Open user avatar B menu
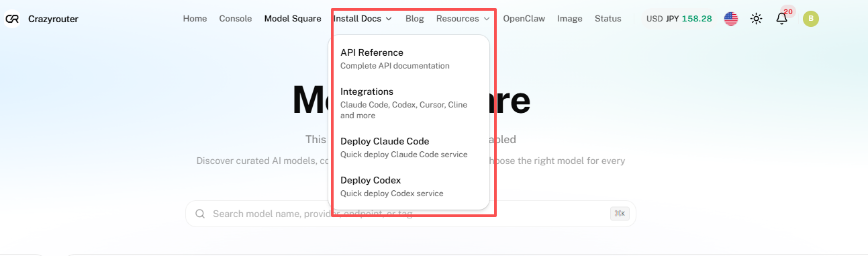 point(811,19)
